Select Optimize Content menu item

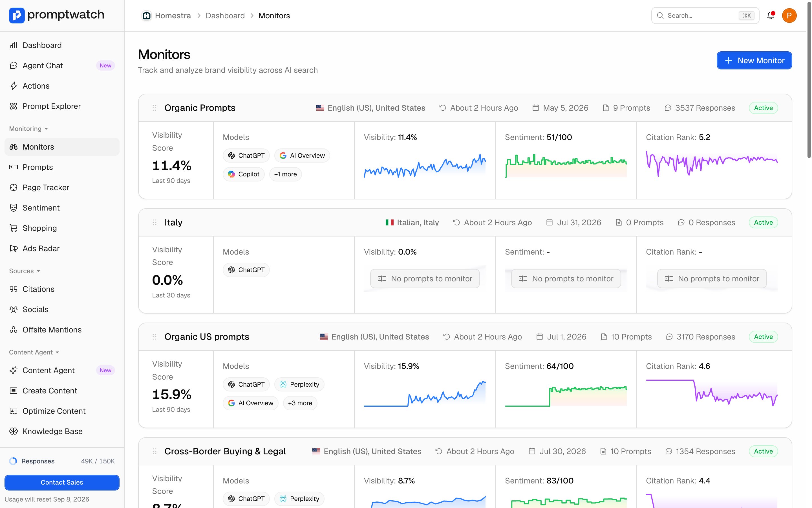coord(62,411)
